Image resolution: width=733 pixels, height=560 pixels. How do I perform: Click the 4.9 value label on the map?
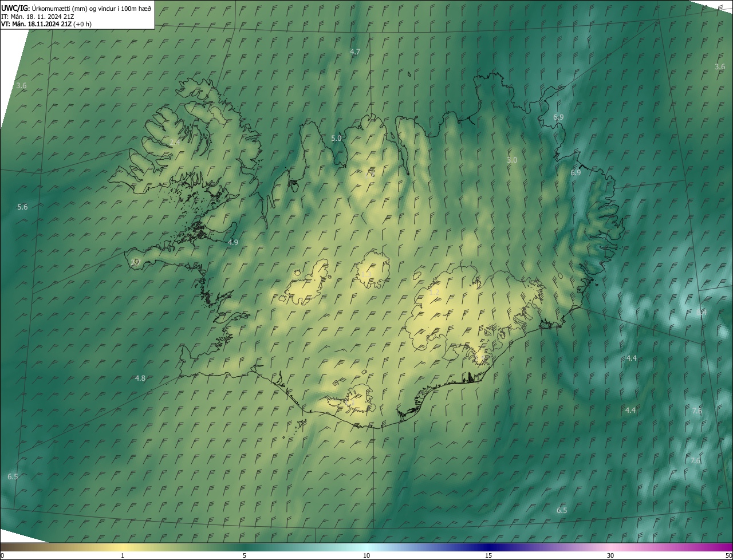click(x=232, y=243)
